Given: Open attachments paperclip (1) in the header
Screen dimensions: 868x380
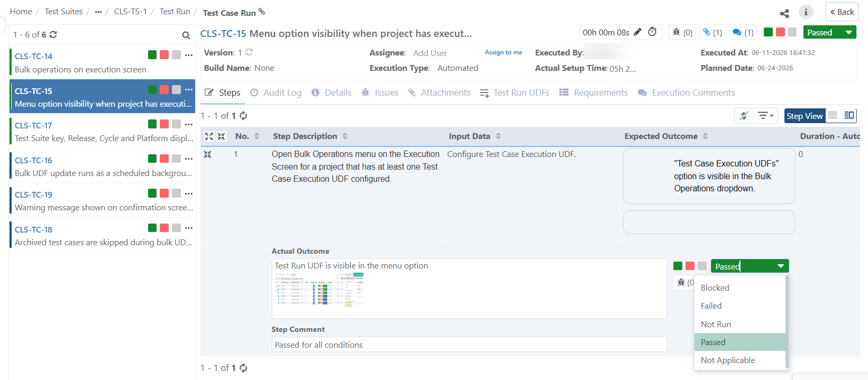Looking at the screenshot, I should [712, 32].
